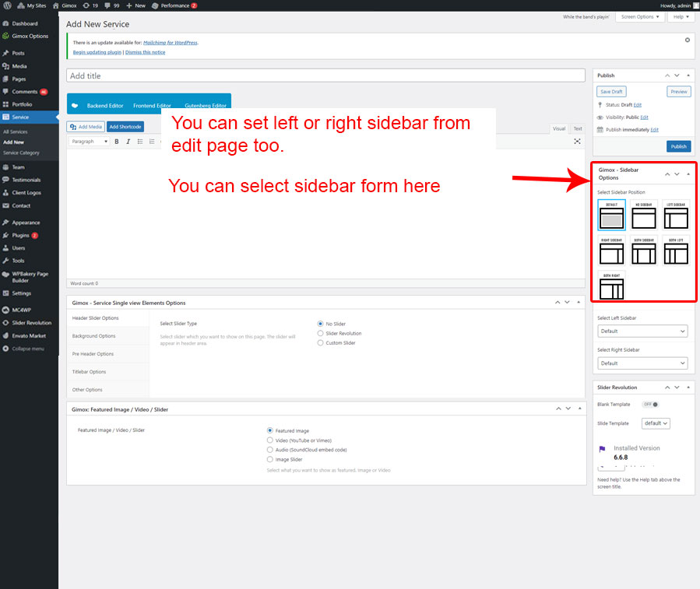
Task: Select the Right Sidebar layout icon
Action: (x=611, y=251)
